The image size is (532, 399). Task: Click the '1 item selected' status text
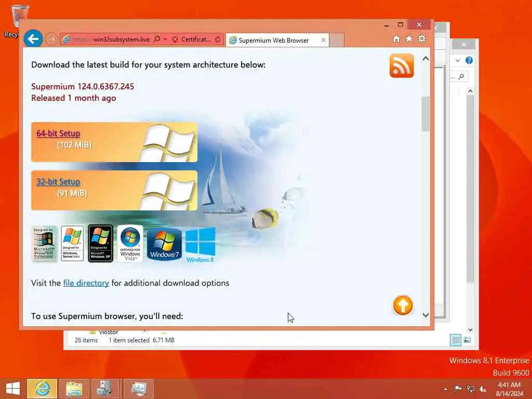pyautogui.click(x=129, y=340)
